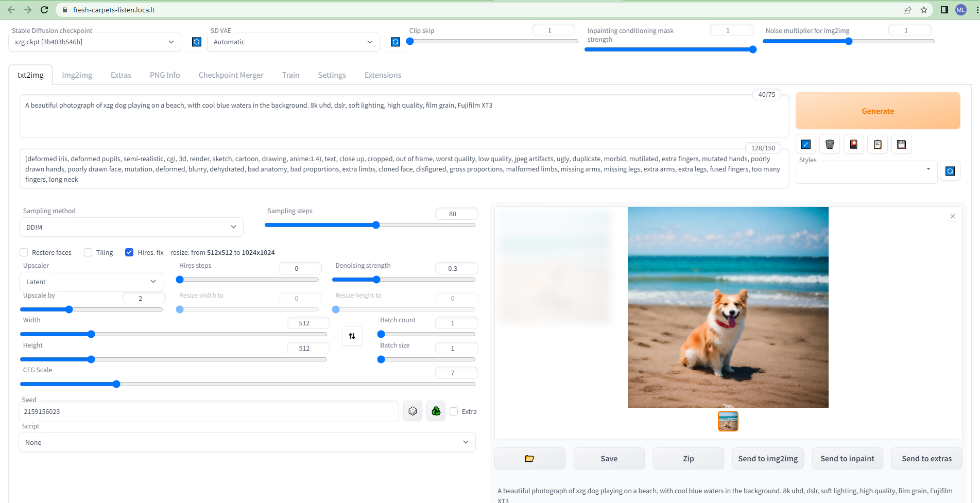
Task: Click the clipboard paste style icon
Action: click(x=878, y=145)
